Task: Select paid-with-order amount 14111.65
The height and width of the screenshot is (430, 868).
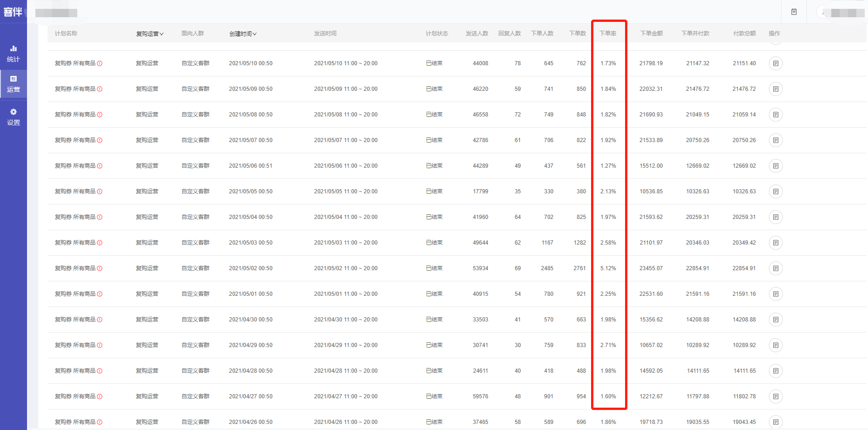Action: (698, 371)
